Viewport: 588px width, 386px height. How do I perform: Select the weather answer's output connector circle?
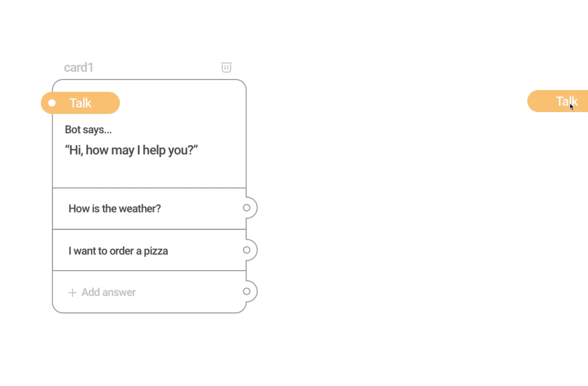pyautogui.click(x=247, y=208)
